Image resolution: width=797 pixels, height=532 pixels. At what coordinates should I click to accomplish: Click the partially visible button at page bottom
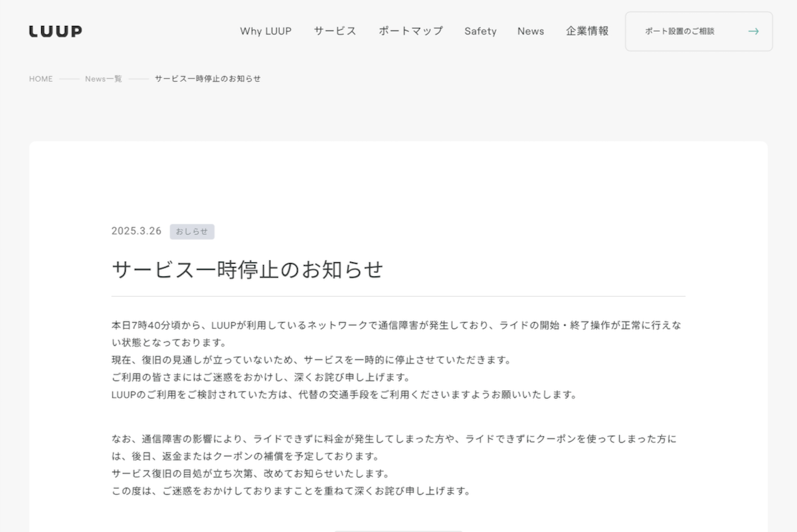coord(398,529)
